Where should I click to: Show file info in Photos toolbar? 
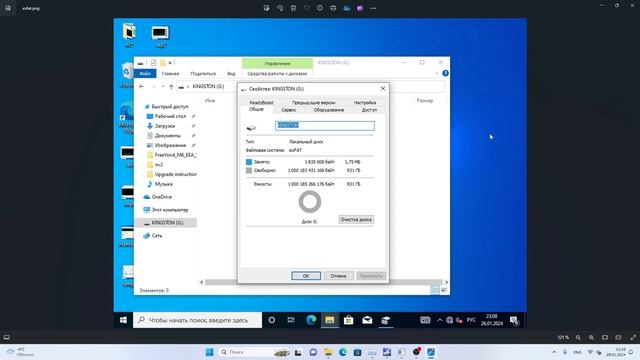320,8
